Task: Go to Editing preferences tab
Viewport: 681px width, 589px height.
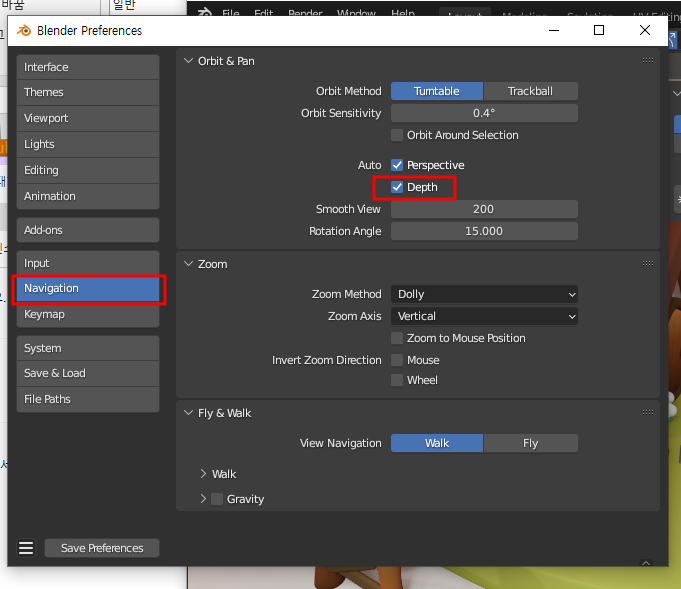Action: click(x=88, y=171)
